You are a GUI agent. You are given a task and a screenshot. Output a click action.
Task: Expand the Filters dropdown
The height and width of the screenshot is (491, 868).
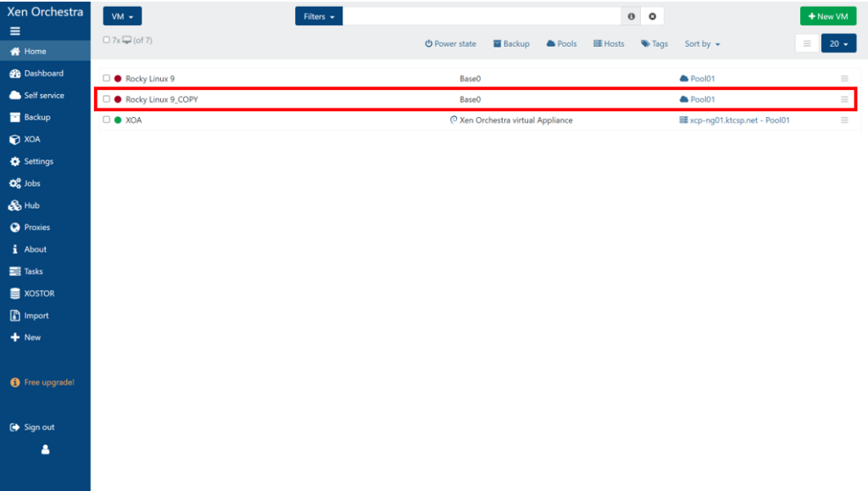click(319, 17)
